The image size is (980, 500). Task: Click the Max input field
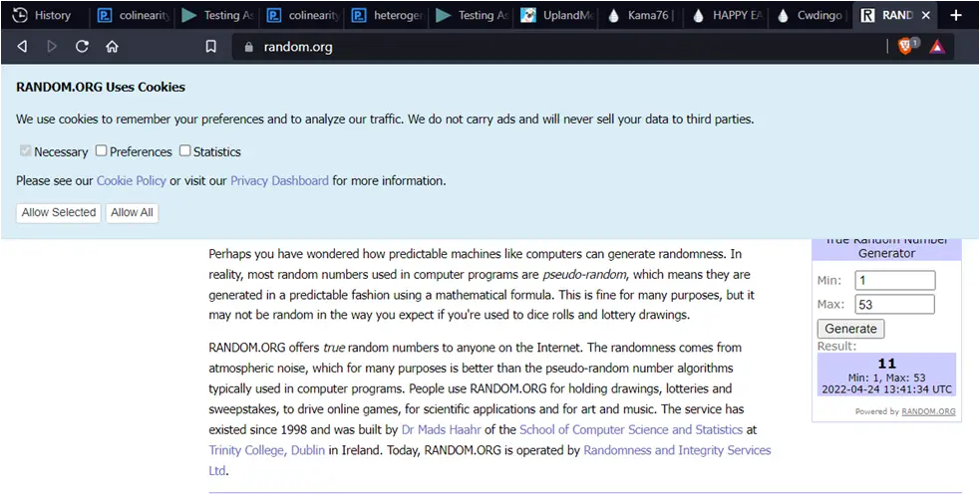click(895, 305)
